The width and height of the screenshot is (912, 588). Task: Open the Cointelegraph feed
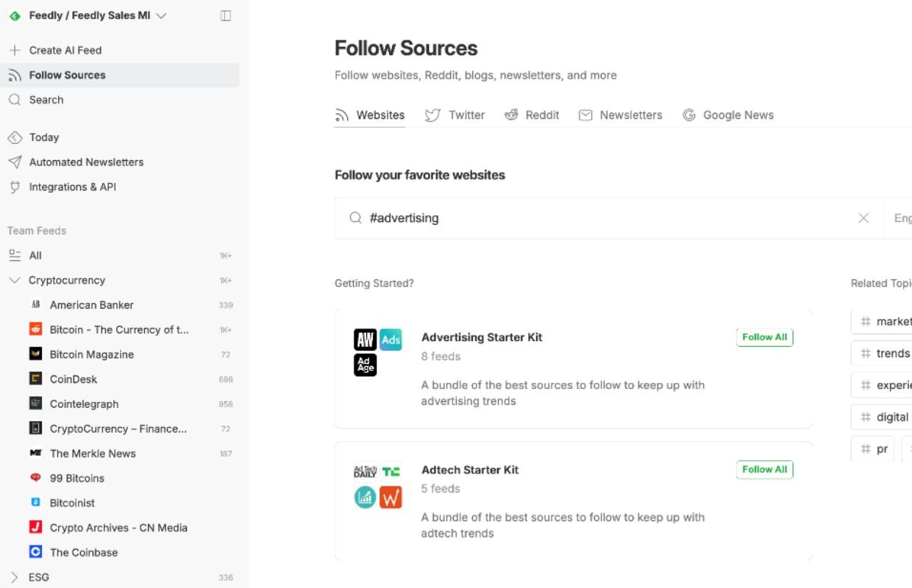(x=84, y=404)
